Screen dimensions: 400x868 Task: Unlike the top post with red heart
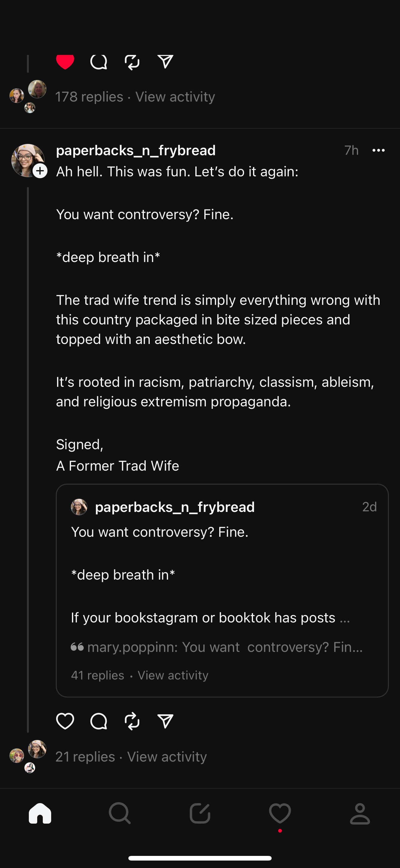(65, 62)
